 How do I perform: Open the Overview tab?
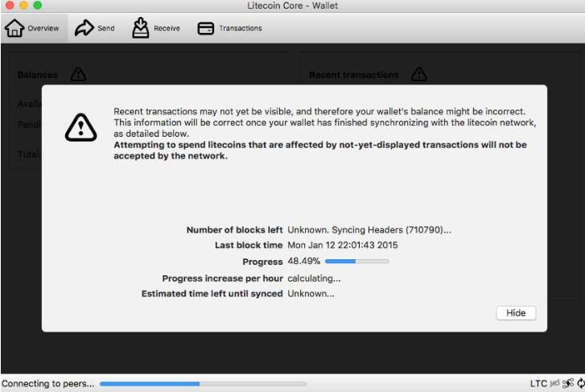click(32, 28)
